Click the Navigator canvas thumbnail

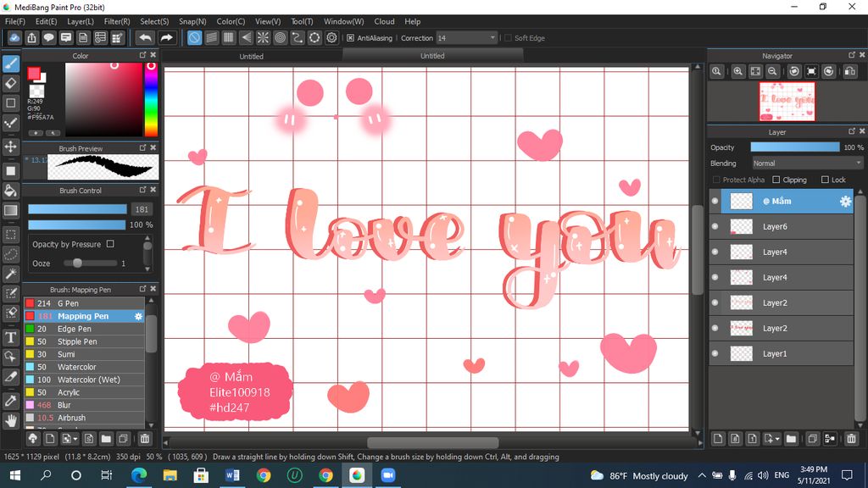pyautogui.click(x=787, y=102)
